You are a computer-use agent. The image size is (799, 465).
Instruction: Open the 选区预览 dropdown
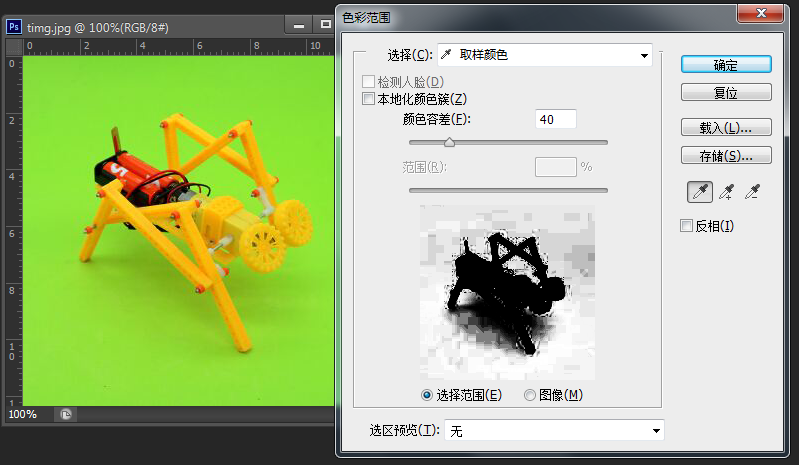(554, 431)
